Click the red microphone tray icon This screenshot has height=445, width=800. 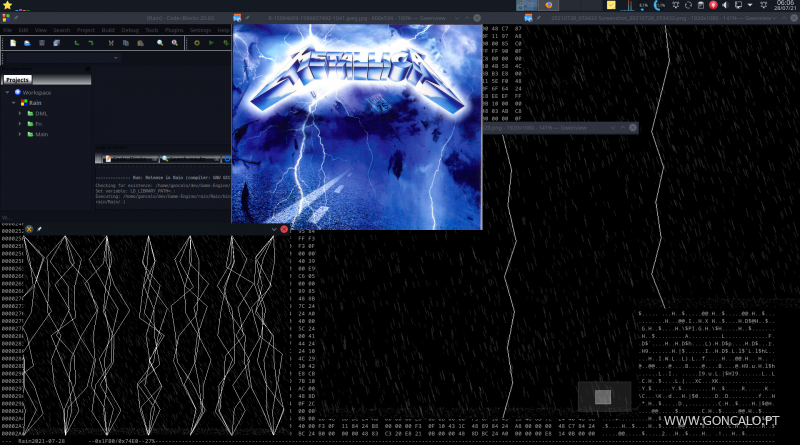[x=713, y=5]
